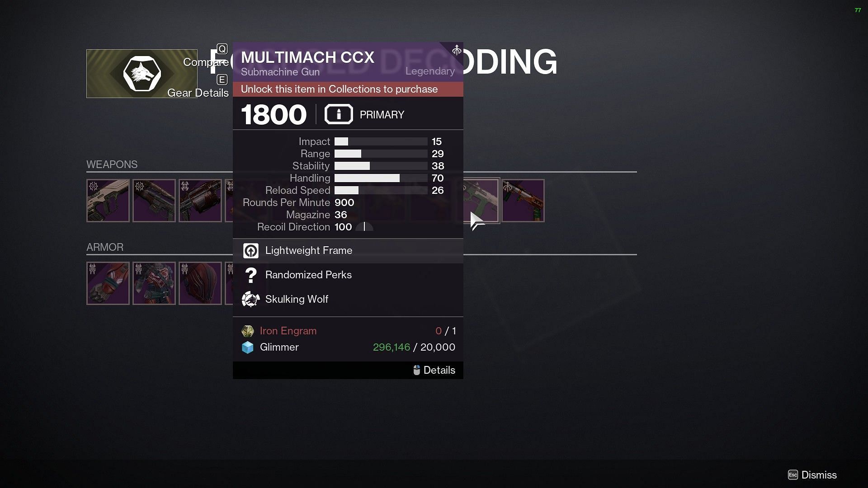Screen dimensions: 868x488
Task: Click the PRIMARY slot indicator icon
Action: 338,114
